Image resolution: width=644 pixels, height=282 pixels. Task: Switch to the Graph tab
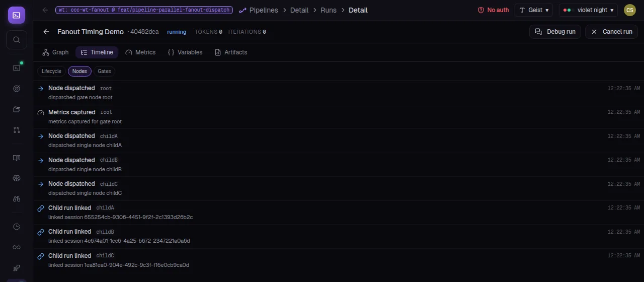[x=55, y=52]
